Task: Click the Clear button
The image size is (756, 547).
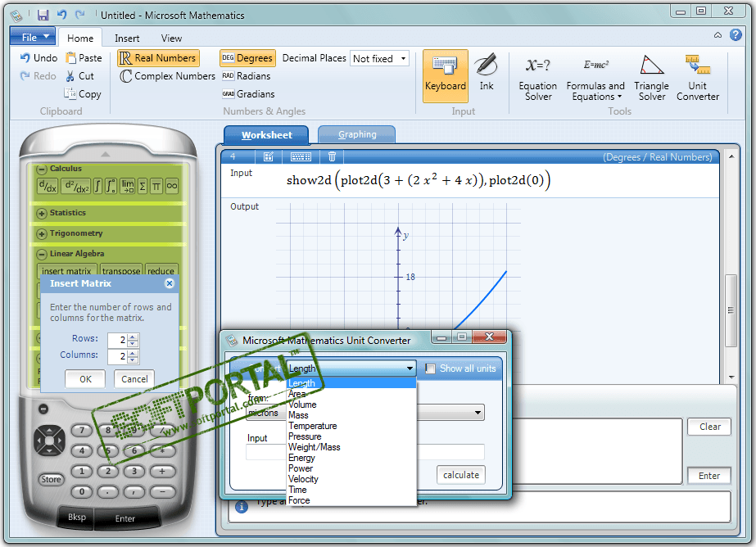Action: point(709,427)
